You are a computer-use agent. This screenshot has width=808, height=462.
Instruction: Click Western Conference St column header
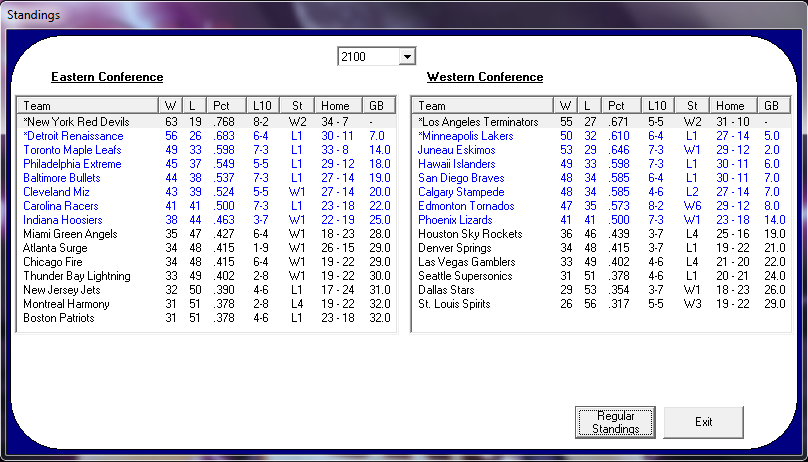[x=691, y=105]
